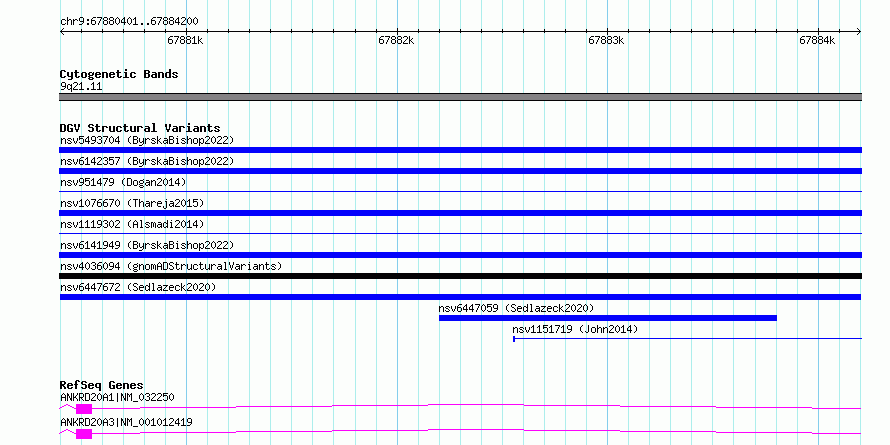The image size is (890, 445).
Task: Click the 67881k ruler label
Action: point(186,40)
